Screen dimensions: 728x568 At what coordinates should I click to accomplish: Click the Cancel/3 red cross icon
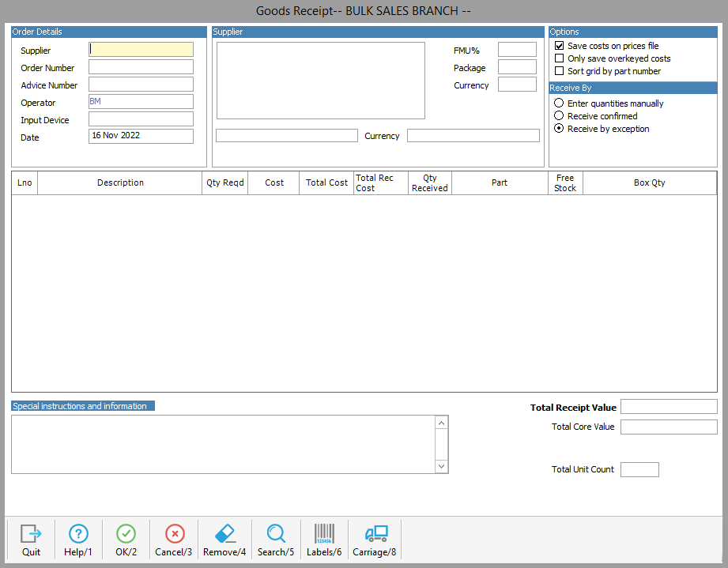click(x=175, y=534)
